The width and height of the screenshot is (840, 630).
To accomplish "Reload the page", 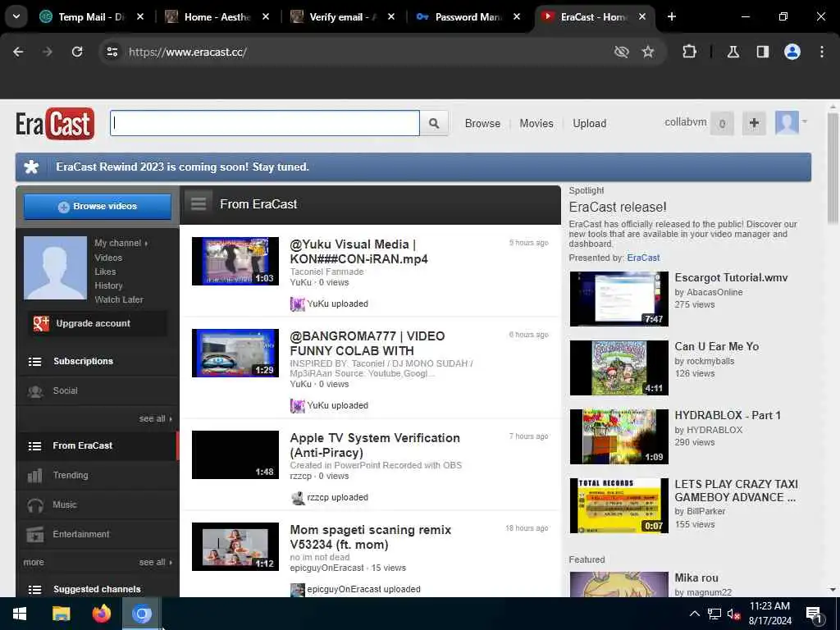I will coord(77,52).
